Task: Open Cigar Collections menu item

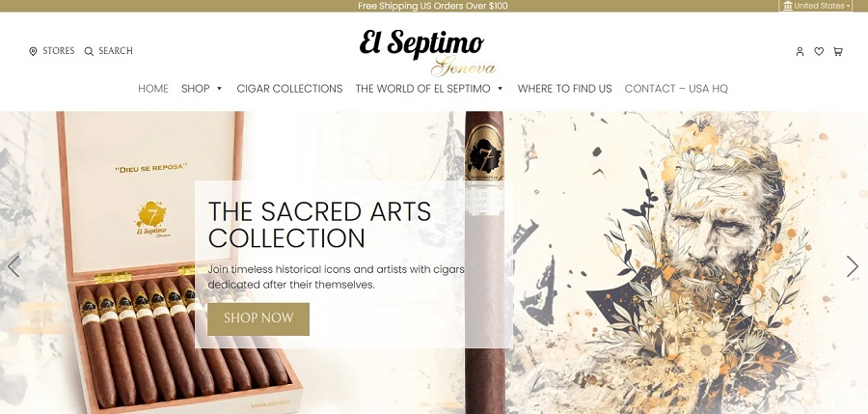Action: click(289, 89)
